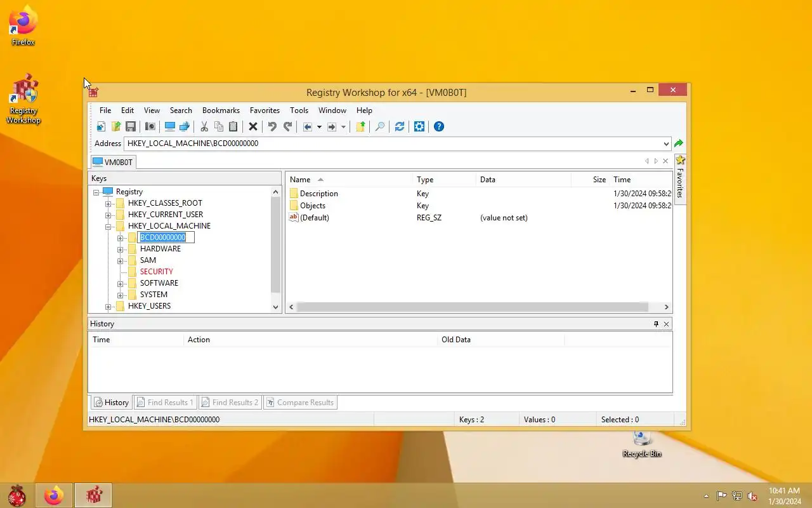This screenshot has height=508, width=812.
Task: Click the snapshot camera toolbar icon
Action: point(150,126)
